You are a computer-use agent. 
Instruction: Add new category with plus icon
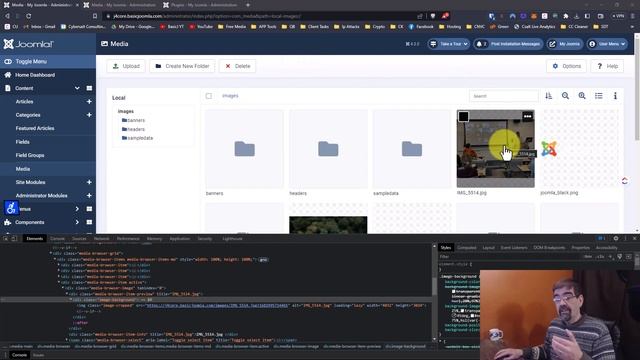[x=89, y=115]
